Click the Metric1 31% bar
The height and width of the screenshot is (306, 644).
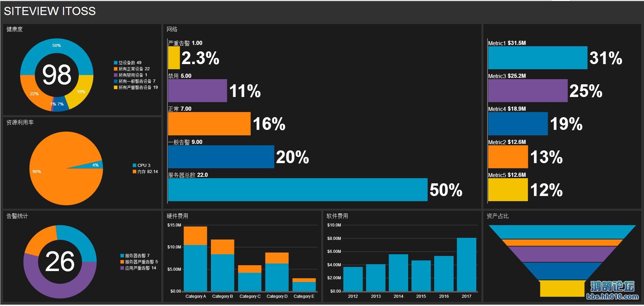coord(538,58)
